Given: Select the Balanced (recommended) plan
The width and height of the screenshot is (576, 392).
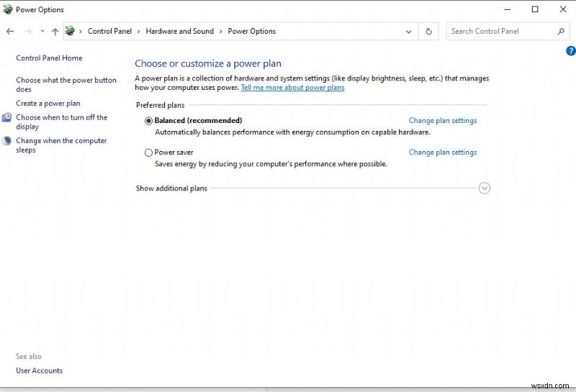Looking at the screenshot, I should 148,121.
